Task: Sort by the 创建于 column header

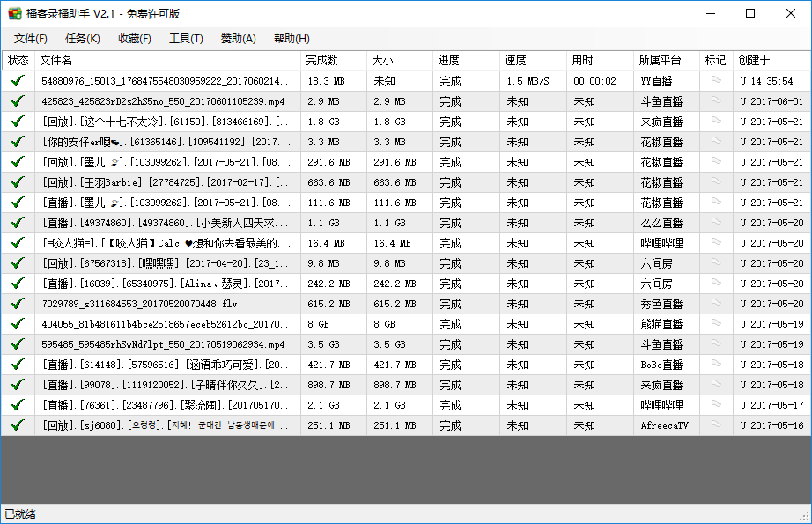Action: point(771,61)
